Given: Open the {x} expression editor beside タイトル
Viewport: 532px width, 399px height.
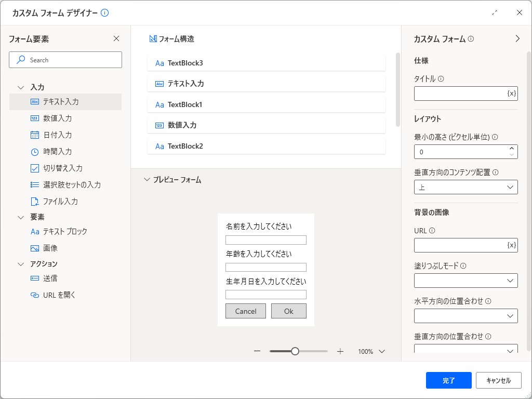Looking at the screenshot, I should coord(512,93).
